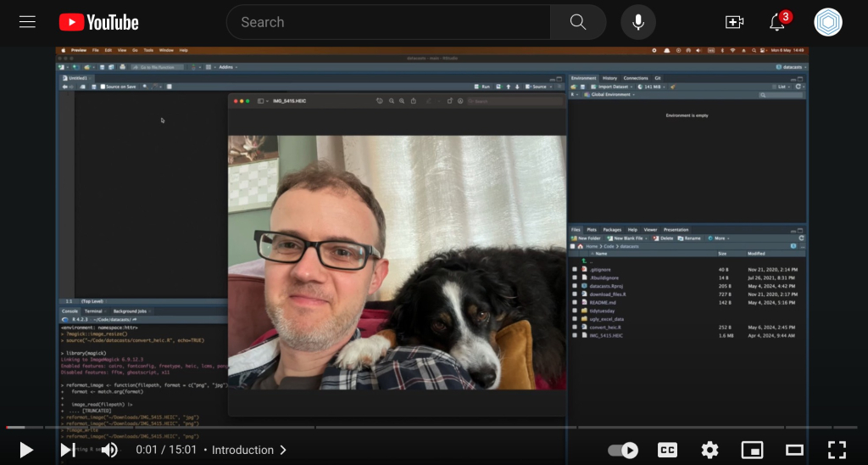
Task: Open the More dropdown in Files pane
Action: [719, 238]
